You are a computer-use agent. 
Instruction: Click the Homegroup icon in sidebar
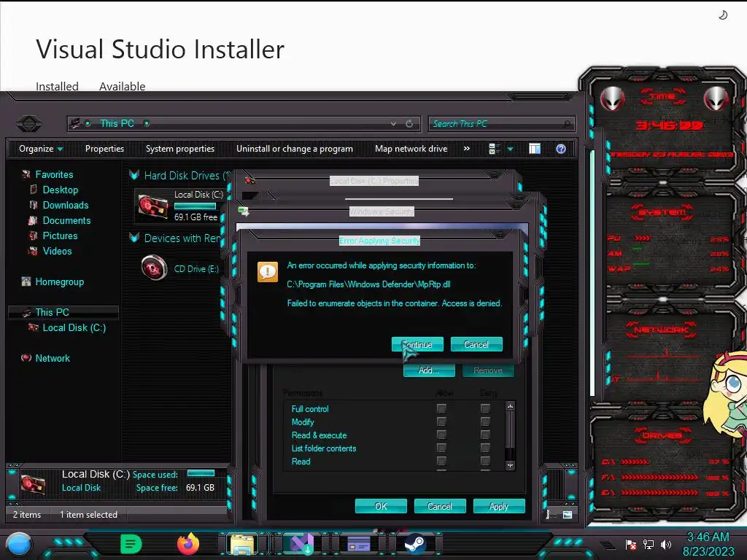[x=26, y=282]
